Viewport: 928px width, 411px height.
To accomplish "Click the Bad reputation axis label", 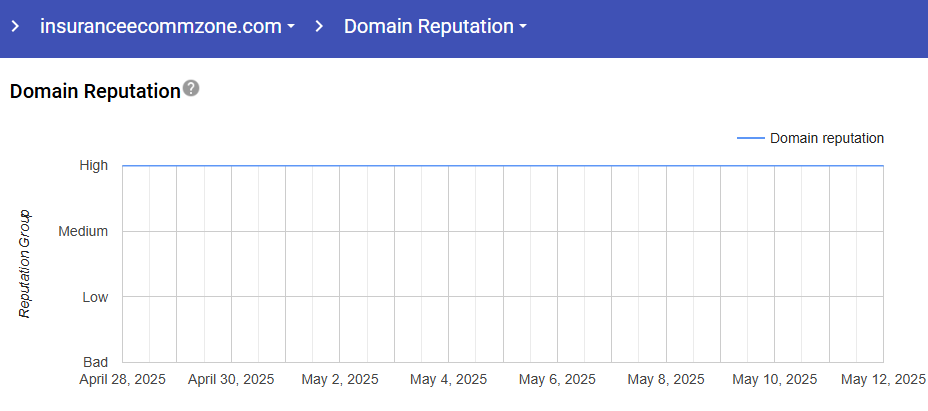I will [95, 362].
